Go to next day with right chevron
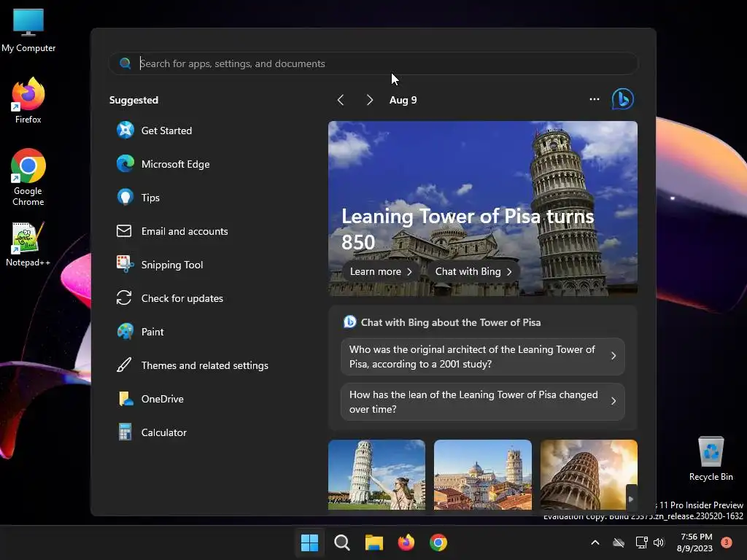Image resolution: width=747 pixels, height=560 pixels. point(370,99)
